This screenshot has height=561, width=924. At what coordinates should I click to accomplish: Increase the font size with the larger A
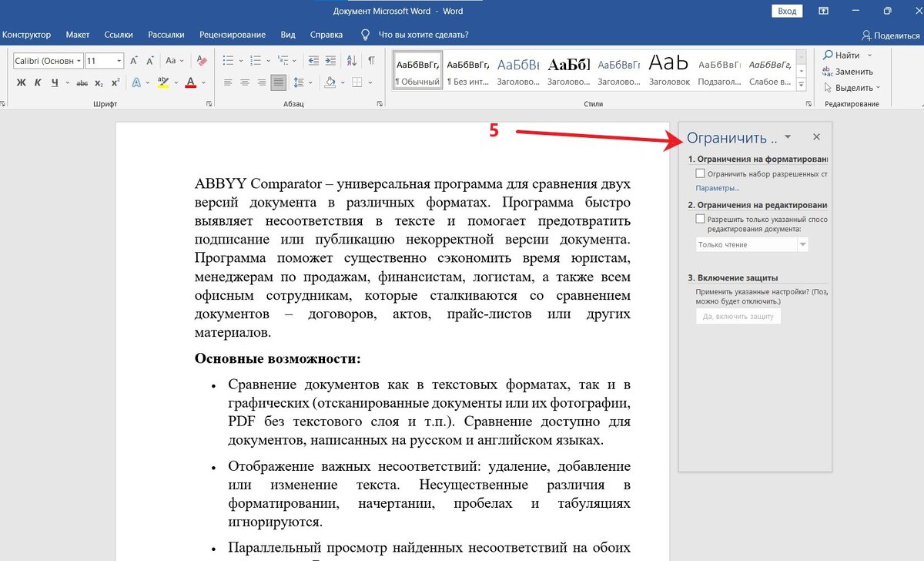134,60
